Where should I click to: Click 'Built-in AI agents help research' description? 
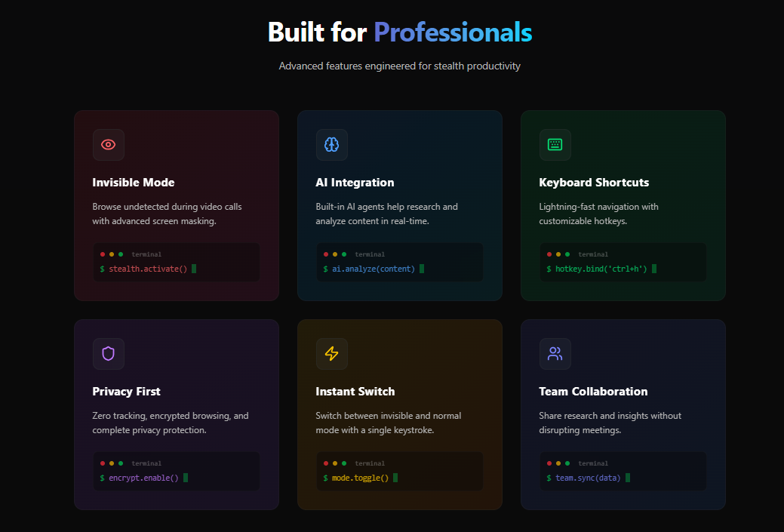point(386,207)
